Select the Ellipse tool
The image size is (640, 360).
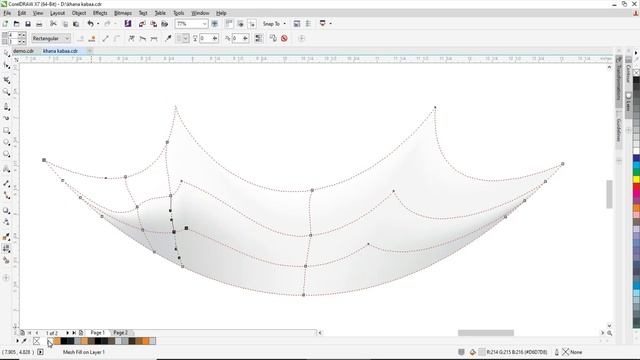tap(7, 142)
